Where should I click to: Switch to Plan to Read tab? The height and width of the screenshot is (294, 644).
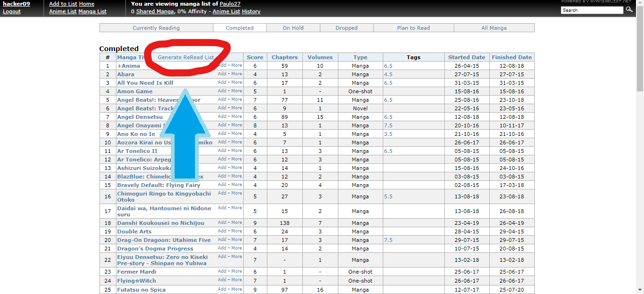[414, 28]
